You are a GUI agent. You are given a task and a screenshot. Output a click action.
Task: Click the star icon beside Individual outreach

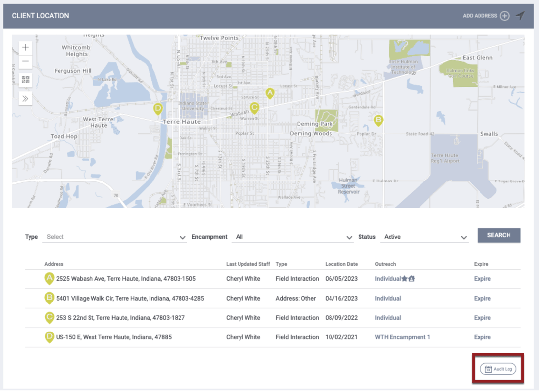(x=405, y=278)
